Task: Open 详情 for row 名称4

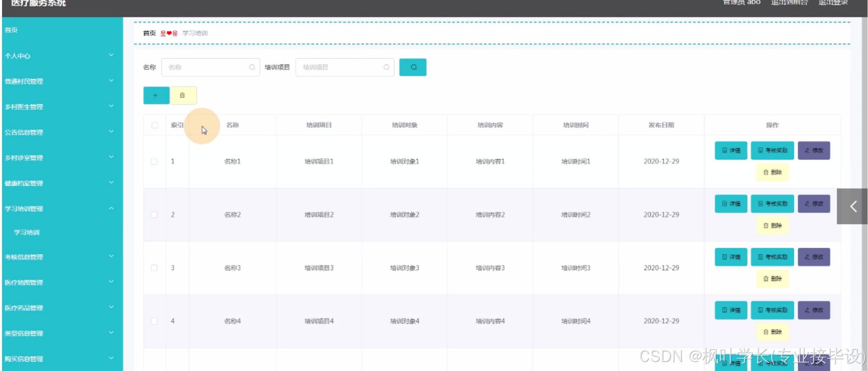Action: coord(731,310)
